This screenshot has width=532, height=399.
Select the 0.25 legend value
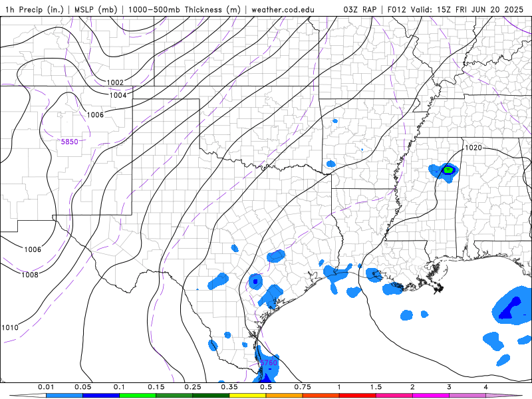(193, 387)
